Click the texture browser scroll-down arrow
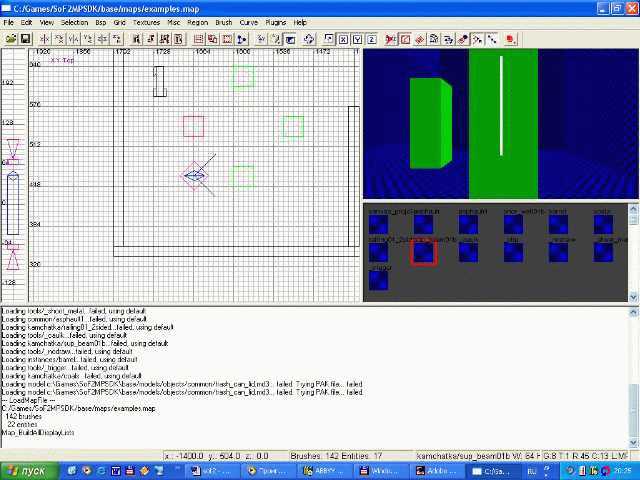This screenshot has height=480, width=640. 633,297
